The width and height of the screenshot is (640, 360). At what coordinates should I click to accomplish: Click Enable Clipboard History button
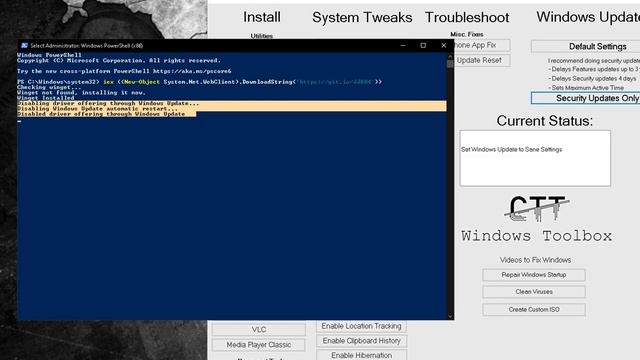click(361, 341)
